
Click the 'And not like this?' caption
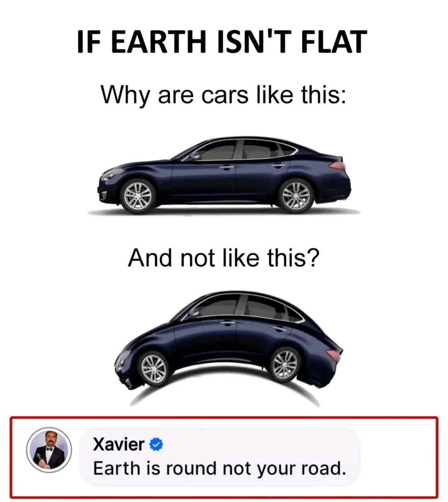[x=224, y=258]
